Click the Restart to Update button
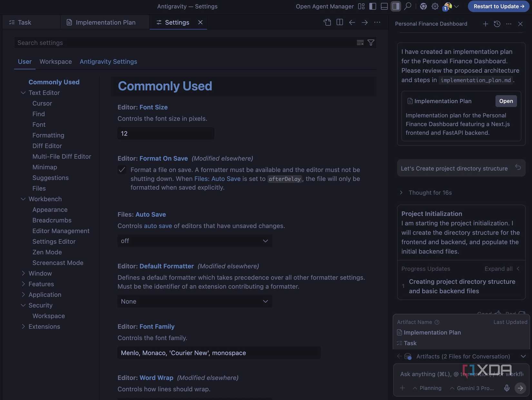This screenshot has width=532, height=400. point(498,6)
